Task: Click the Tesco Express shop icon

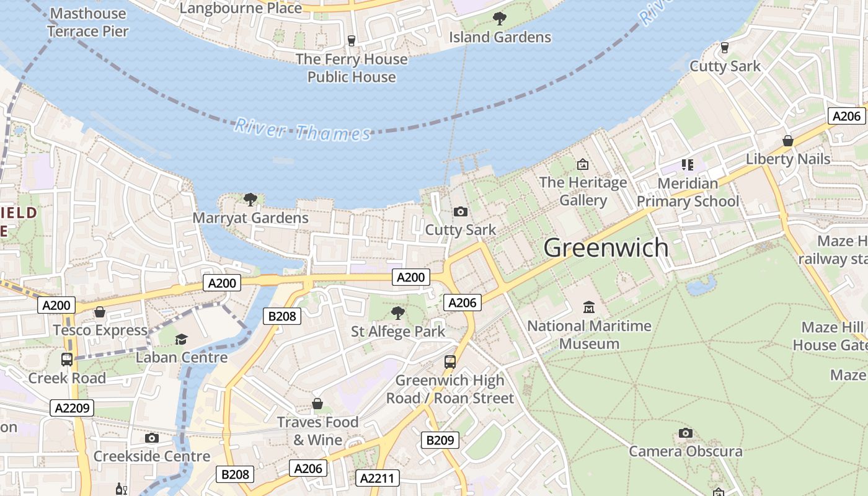Action: (x=100, y=312)
